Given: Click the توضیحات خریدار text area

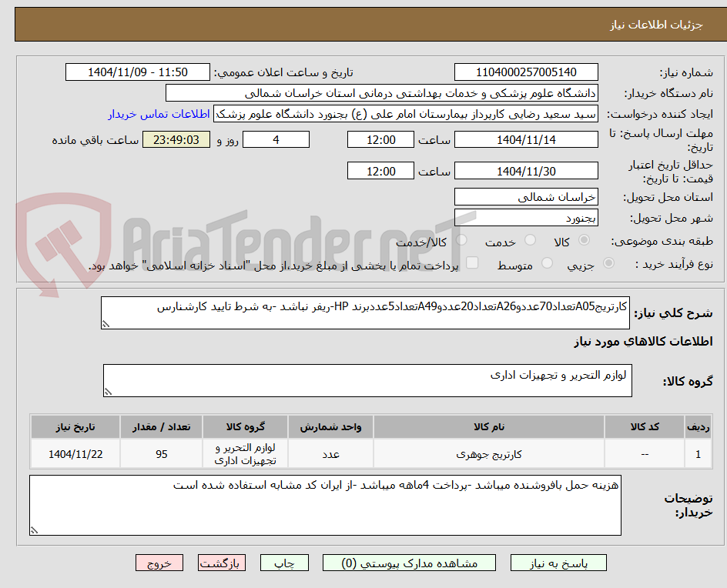Looking at the screenshot, I should click(x=325, y=505).
